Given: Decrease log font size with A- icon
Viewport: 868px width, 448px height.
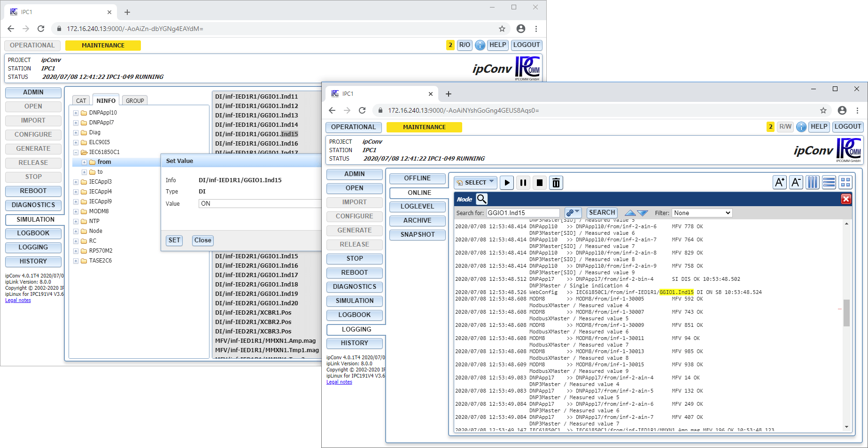Looking at the screenshot, I should coord(796,182).
